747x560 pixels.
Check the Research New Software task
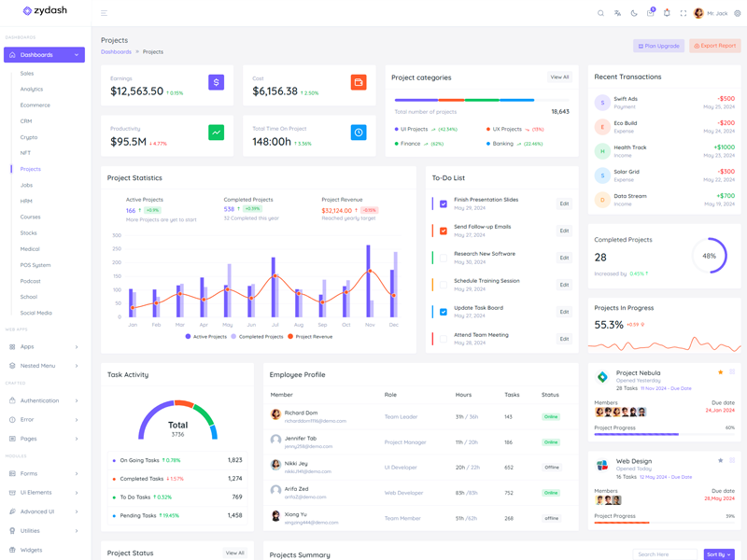pyautogui.click(x=444, y=258)
